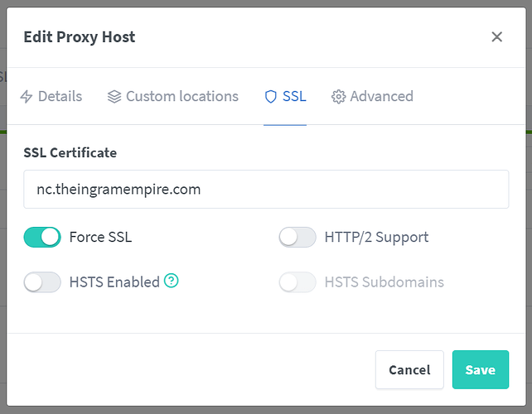Click the gear icon beside Advanced
Viewport: 532px width, 414px height.
pyautogui.click(x=338, y=97)
